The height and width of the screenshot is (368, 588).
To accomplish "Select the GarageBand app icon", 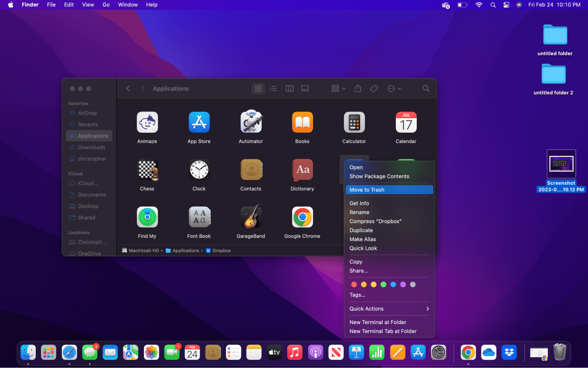I will [x=251, y=217].
